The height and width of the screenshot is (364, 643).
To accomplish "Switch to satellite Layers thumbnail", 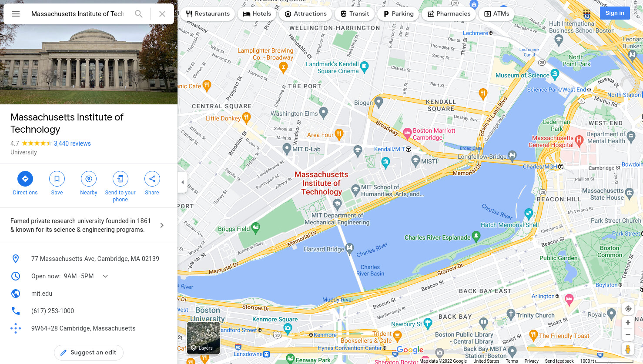I will tap(203, 338).
